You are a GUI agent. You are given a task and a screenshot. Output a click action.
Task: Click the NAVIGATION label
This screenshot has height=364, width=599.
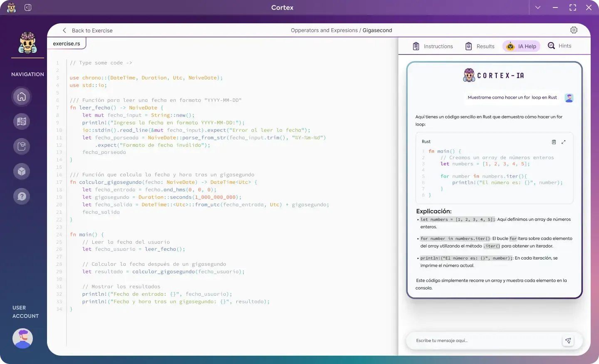[27, 74]
